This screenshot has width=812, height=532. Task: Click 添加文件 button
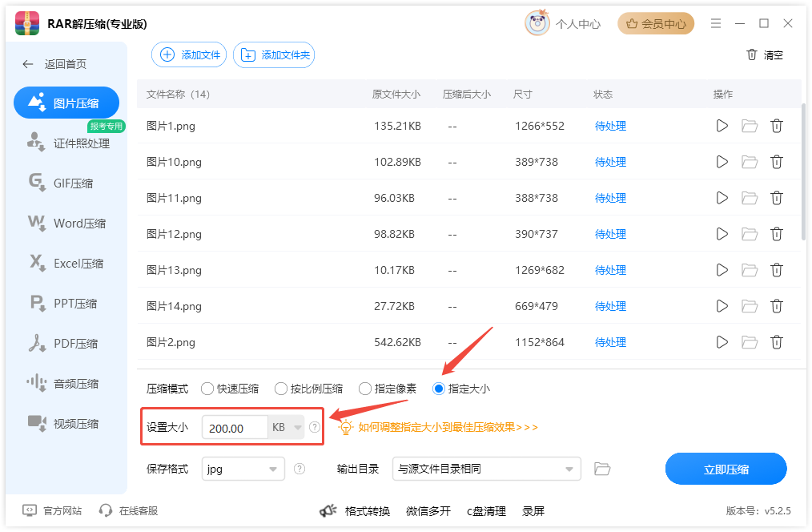pyautogui.click(x=189, y=54)
